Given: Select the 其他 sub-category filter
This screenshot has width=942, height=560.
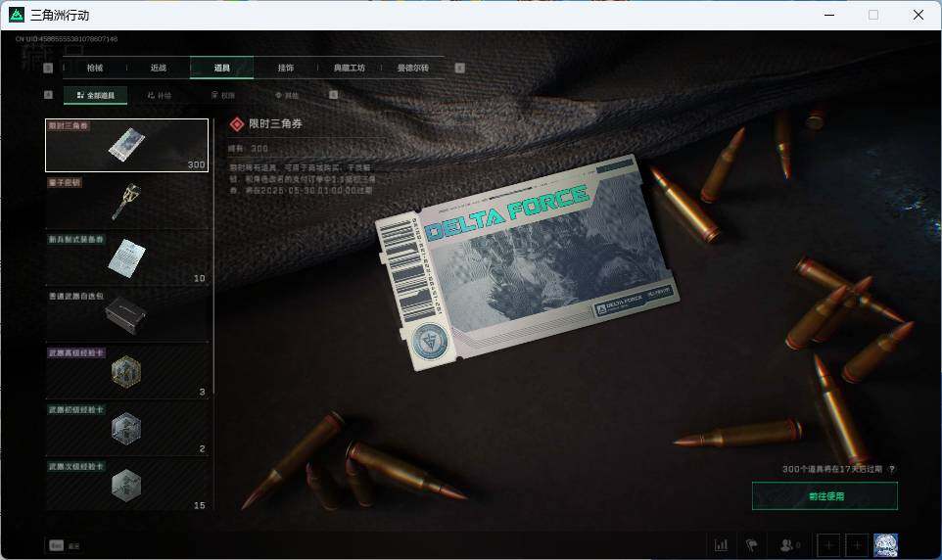Looking at the screenshot, I should pyautogui.click(x=287, y=95).
